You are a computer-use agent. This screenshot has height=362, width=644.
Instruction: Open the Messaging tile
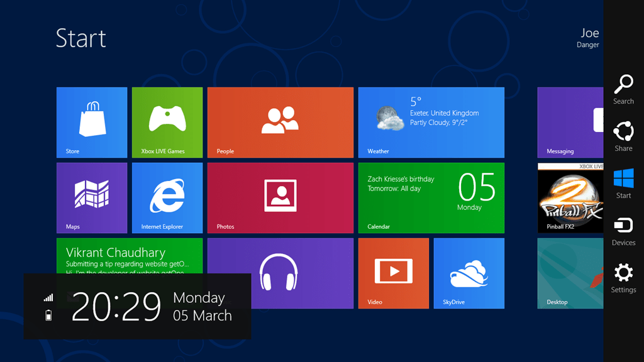(x=570, y=123)
